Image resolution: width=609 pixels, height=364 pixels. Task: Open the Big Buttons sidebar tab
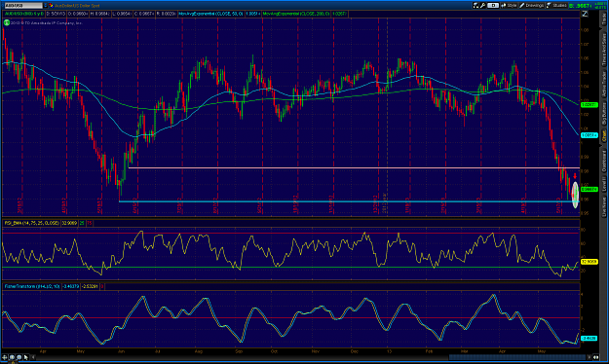(604, 114)
